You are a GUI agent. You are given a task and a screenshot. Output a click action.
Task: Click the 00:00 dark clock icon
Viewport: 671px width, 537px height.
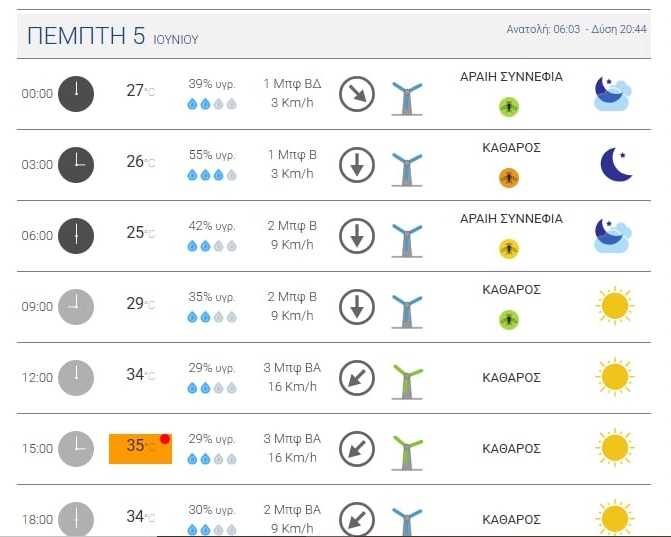pos(76,93)
